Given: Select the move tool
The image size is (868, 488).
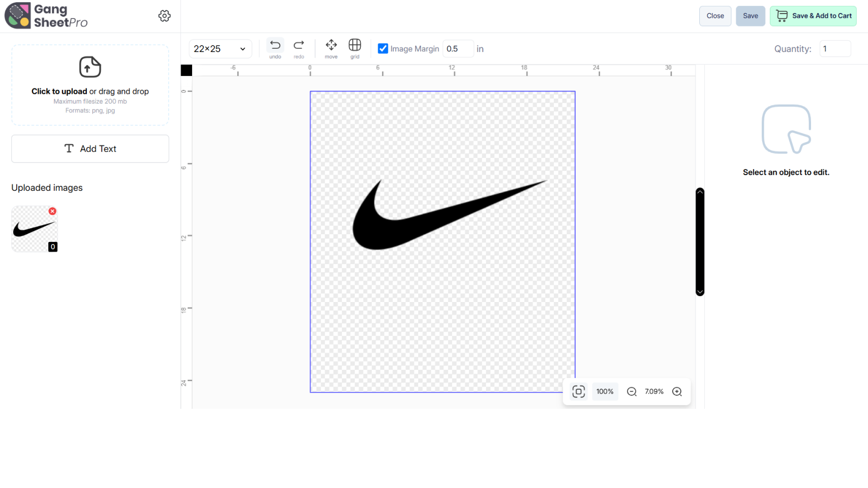Looking at the screenshot, I should point(331,46).
